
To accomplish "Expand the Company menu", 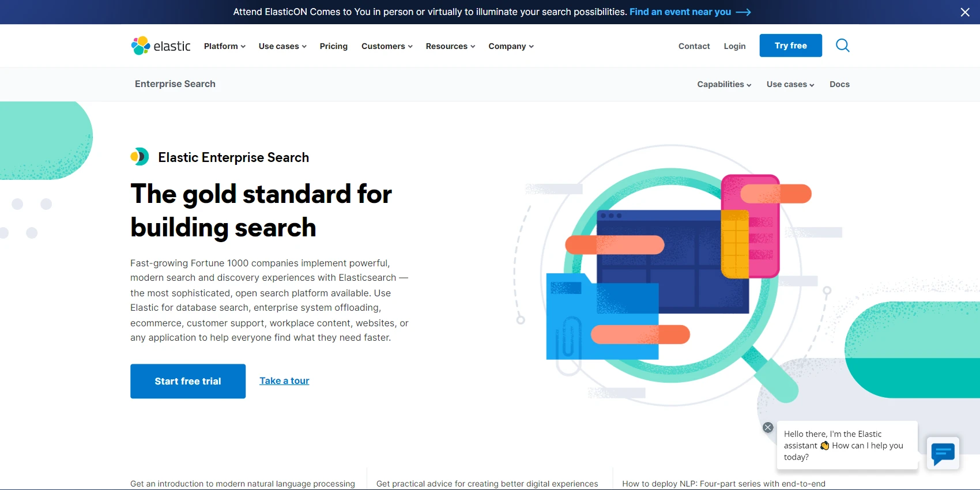I will tap(511, 46).
